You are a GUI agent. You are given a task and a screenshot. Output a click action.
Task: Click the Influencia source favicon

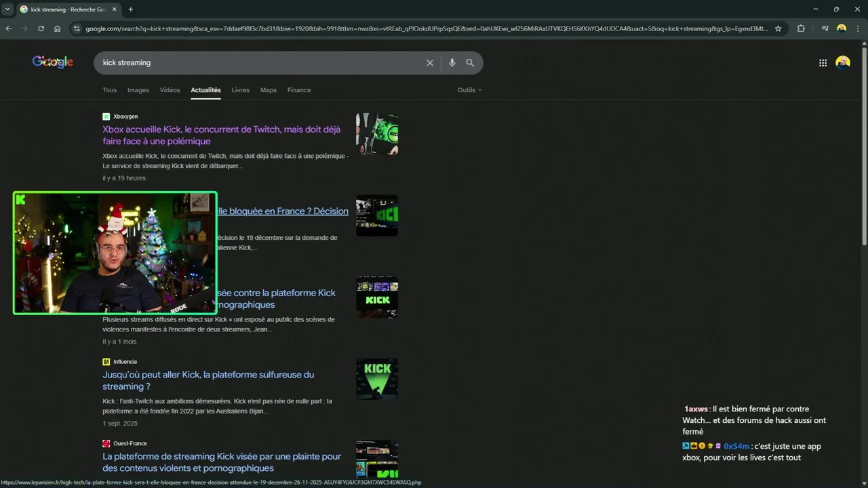[106, 362]
